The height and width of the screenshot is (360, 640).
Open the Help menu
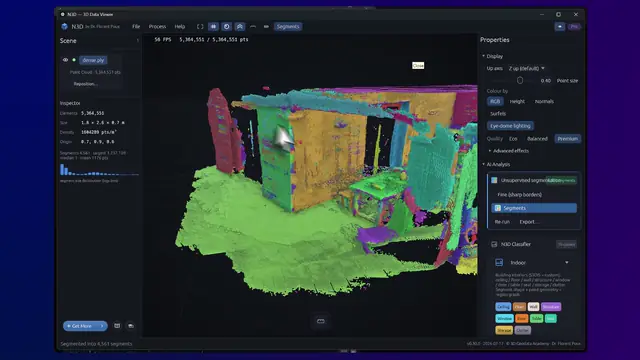tap(180, 27)
